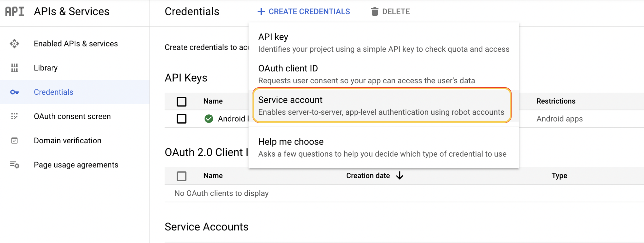Click the Creation date column header

pos(368,176)
